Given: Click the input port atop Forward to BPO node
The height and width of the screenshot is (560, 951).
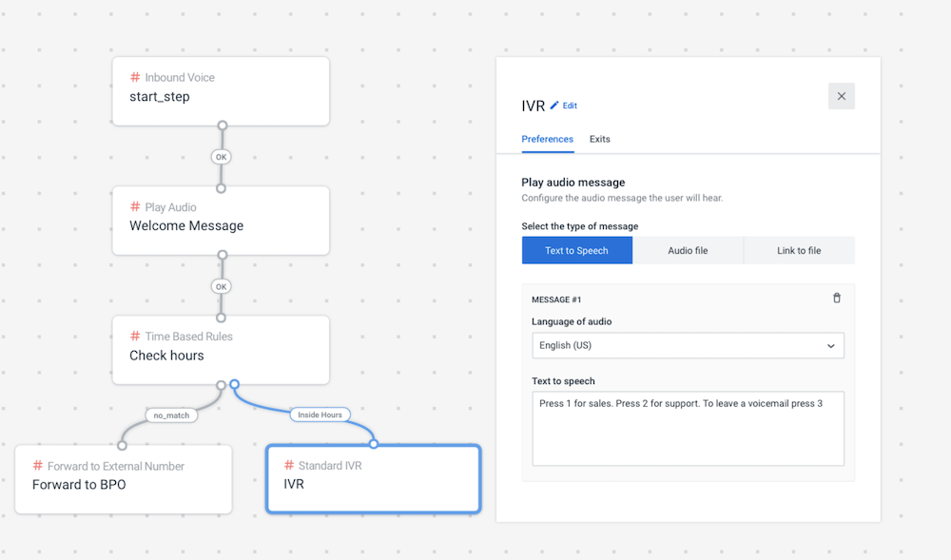Looking at the screenshot, I should point(122,446).
